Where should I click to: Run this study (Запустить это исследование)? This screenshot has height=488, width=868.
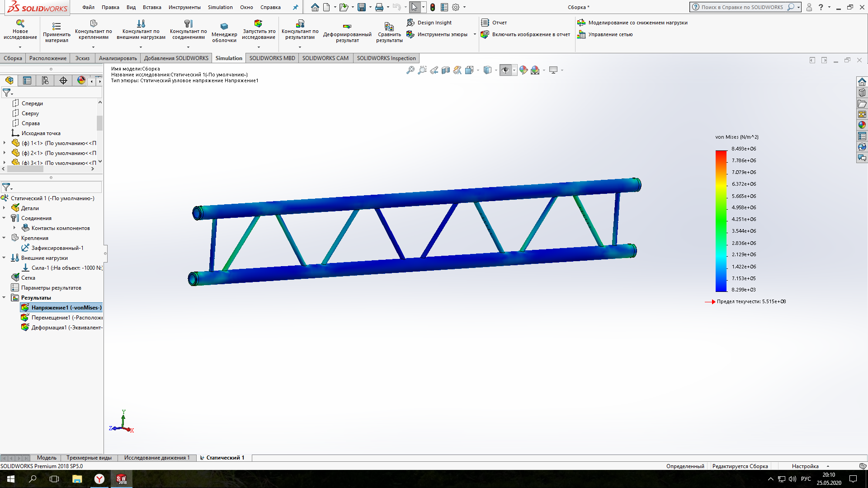click(258, 23)
